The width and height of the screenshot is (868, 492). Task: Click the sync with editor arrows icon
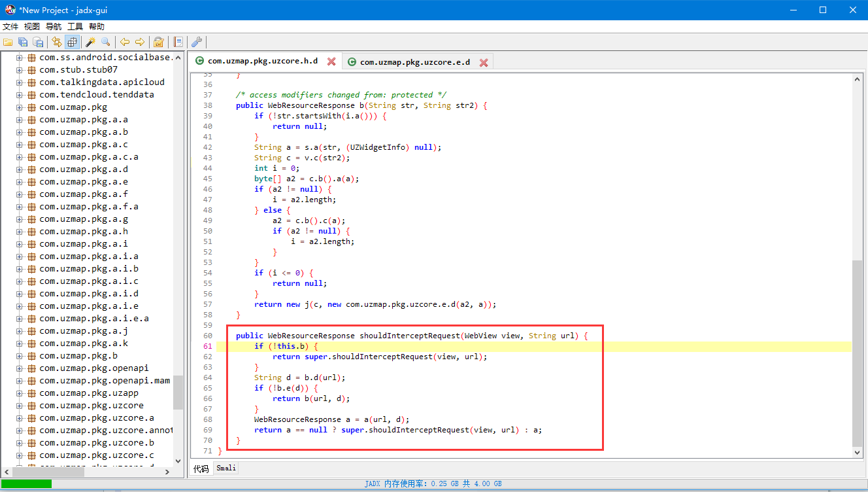point(57,43)
